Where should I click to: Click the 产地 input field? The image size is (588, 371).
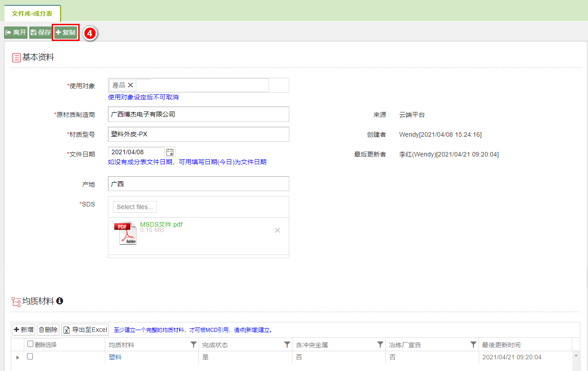(198, 183)
